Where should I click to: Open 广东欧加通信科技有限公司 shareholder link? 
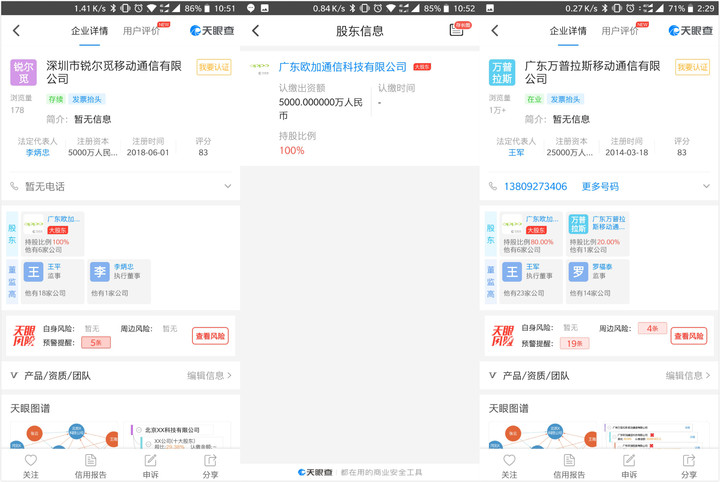(x=343, y=67)
